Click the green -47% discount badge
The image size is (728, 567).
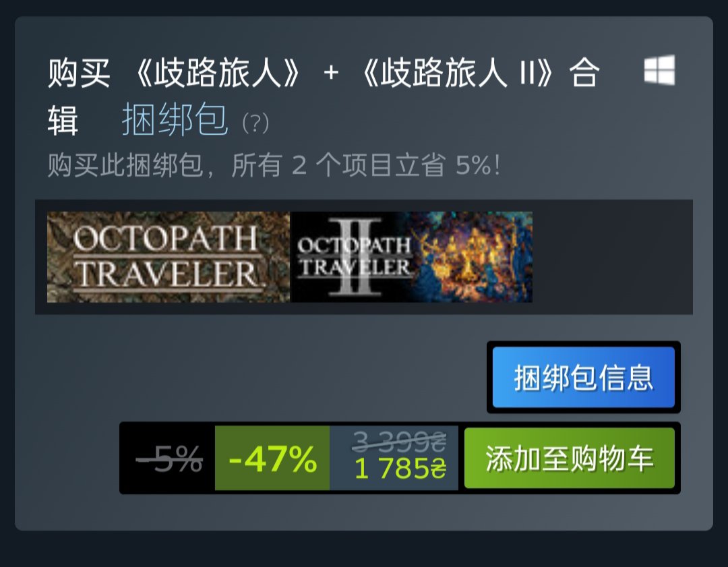272,458
